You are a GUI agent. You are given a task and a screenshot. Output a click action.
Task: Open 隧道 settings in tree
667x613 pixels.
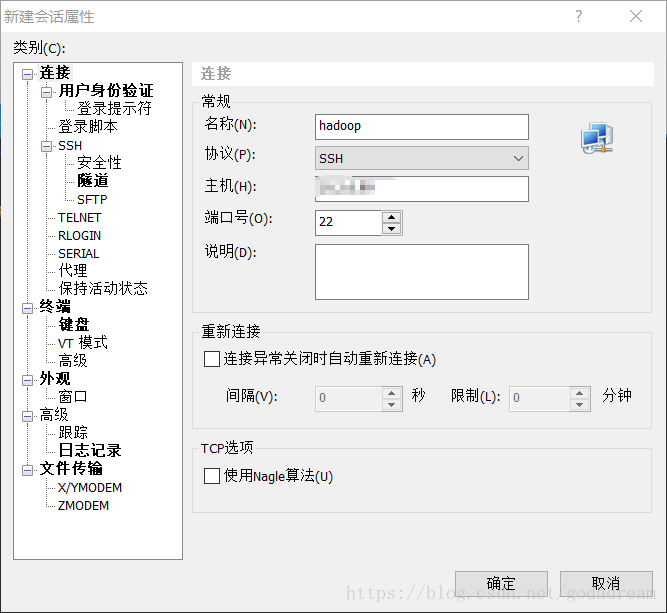(93, 180)
